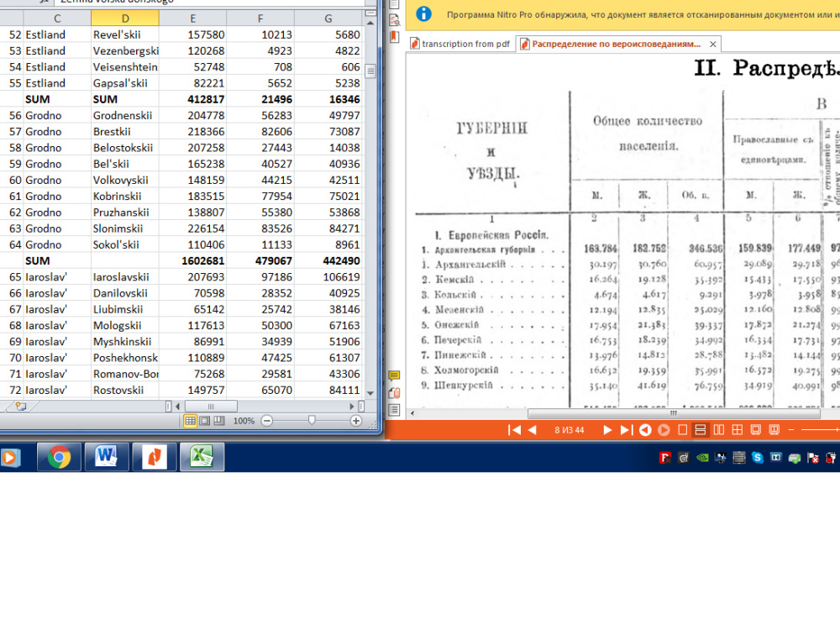Select column E header in Excel

pyautogui.click(x=193, y=18)
